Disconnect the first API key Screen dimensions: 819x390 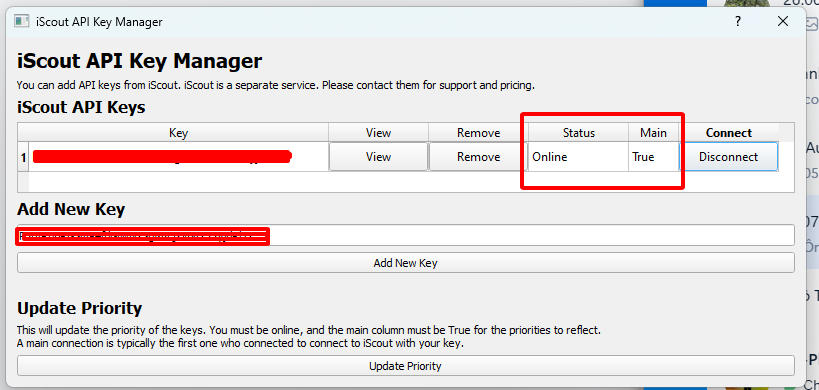728,157
